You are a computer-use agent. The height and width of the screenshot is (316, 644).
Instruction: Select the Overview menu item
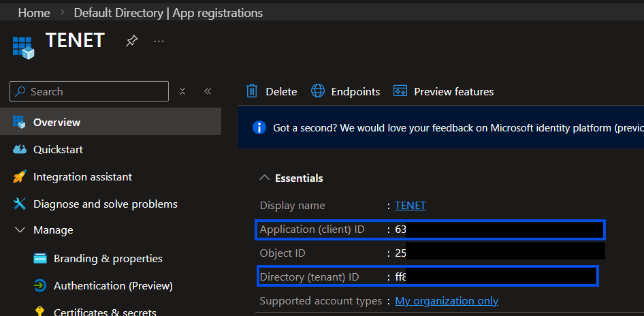(x=110, y=122)
